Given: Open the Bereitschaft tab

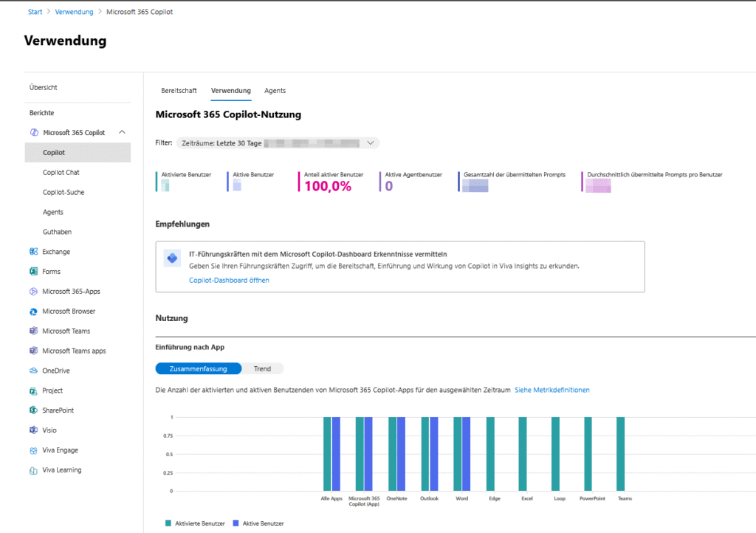Looking at the screenshot, I should pos(178,90).
